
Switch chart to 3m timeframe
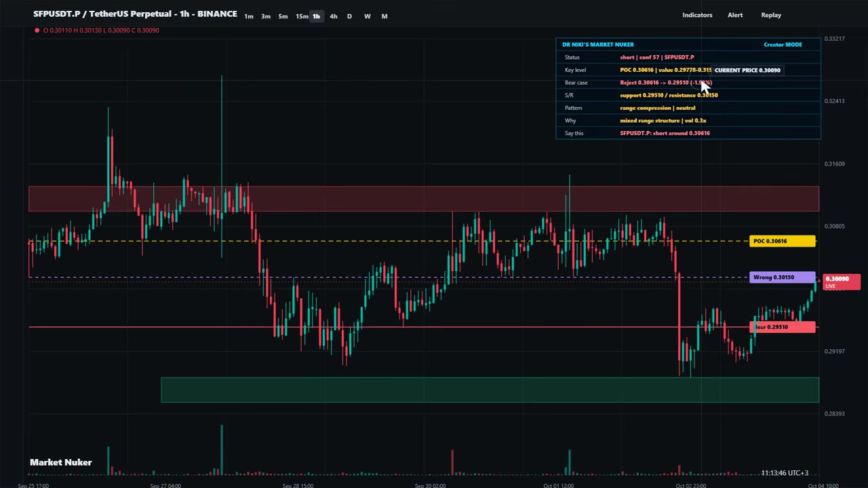coord(266,16)
